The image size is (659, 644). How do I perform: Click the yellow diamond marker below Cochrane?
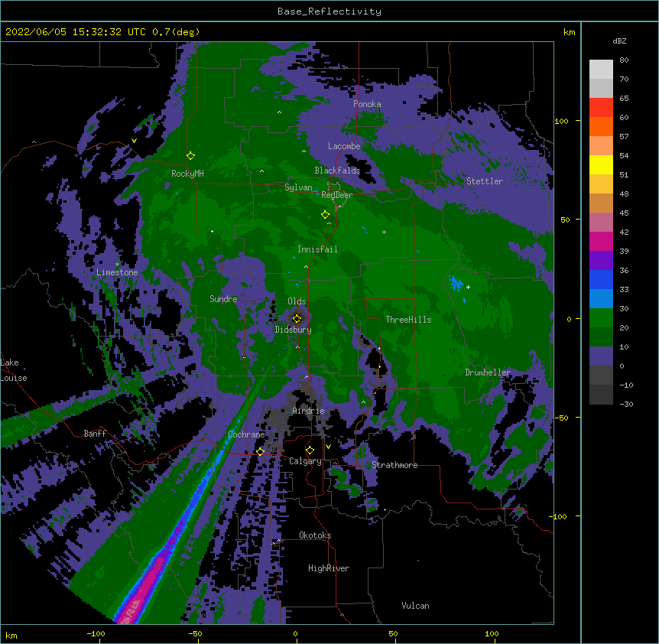coord(260,451)
